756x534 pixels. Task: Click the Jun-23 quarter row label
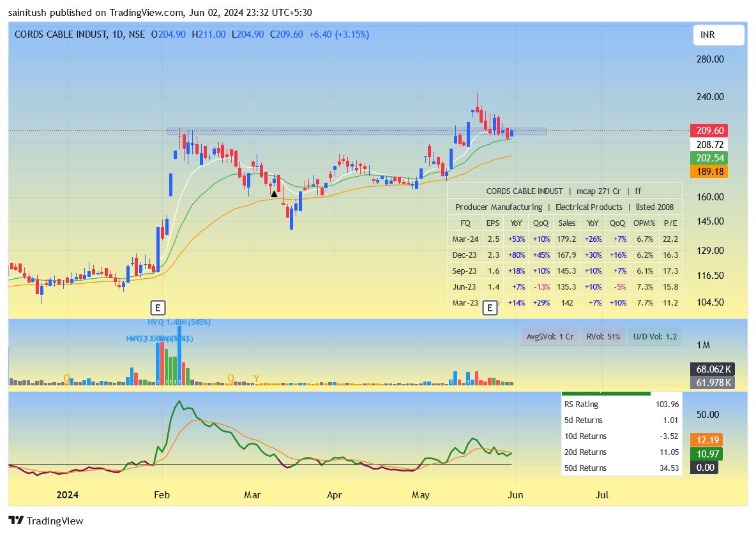pyautogui.click(x=464, y=286)
